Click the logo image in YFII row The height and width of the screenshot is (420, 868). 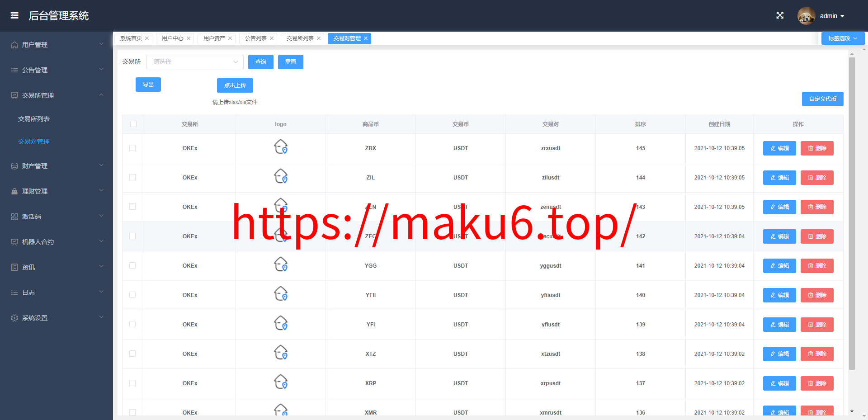(281, 293)
